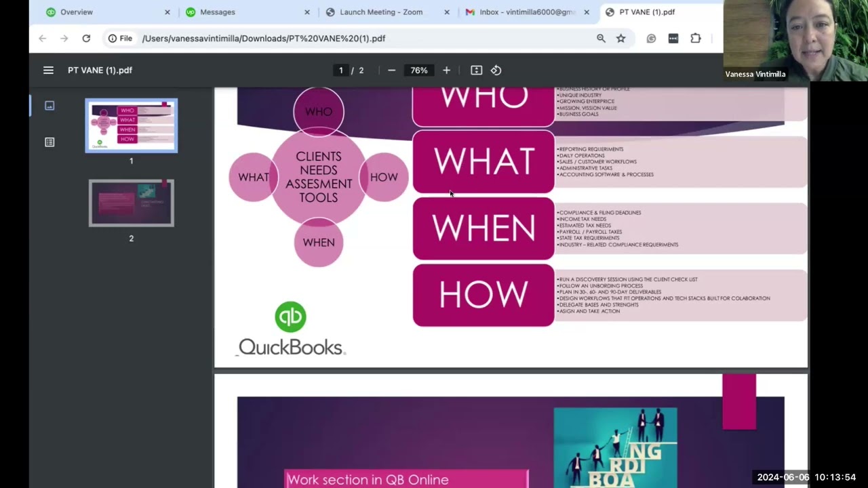The image size is (868, 488).
Task: Bookmark this page with the star icon
Action: tap(620, 39)
